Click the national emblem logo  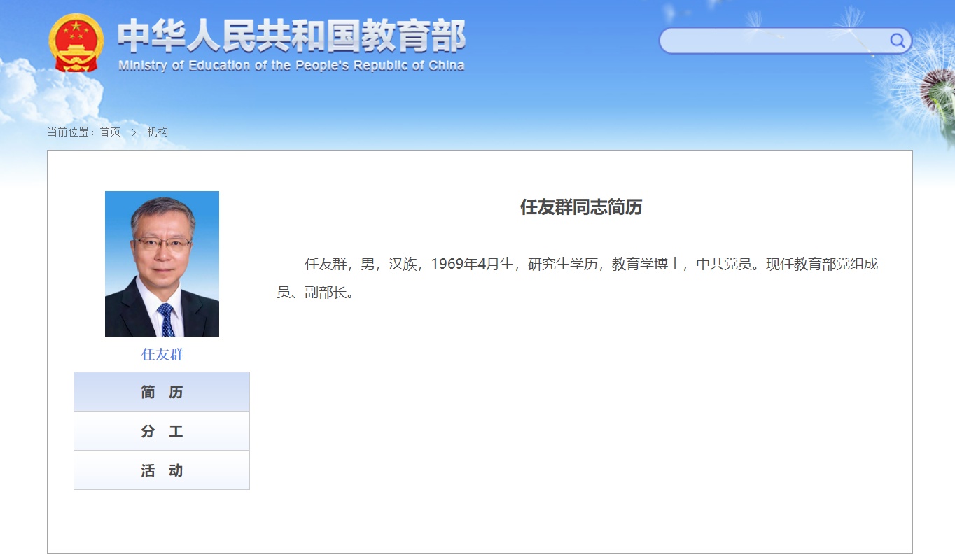tap(76, 43)
